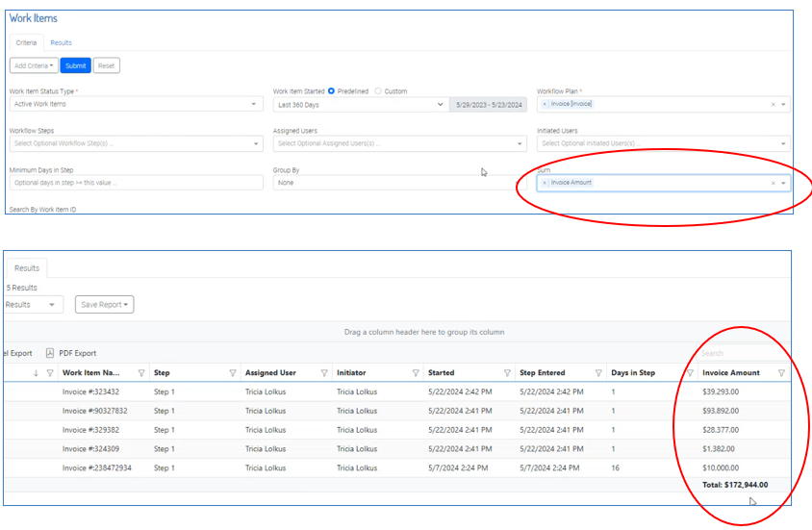Expand the Sum dropdown arrow
812x530 pixels.
pyautogui.click(x=783, y=183)
